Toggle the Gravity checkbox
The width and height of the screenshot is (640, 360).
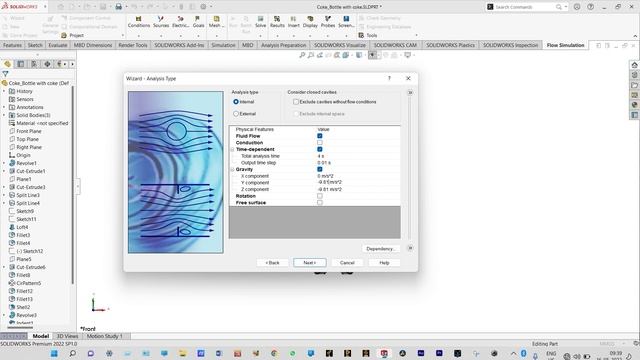(320, 169)
